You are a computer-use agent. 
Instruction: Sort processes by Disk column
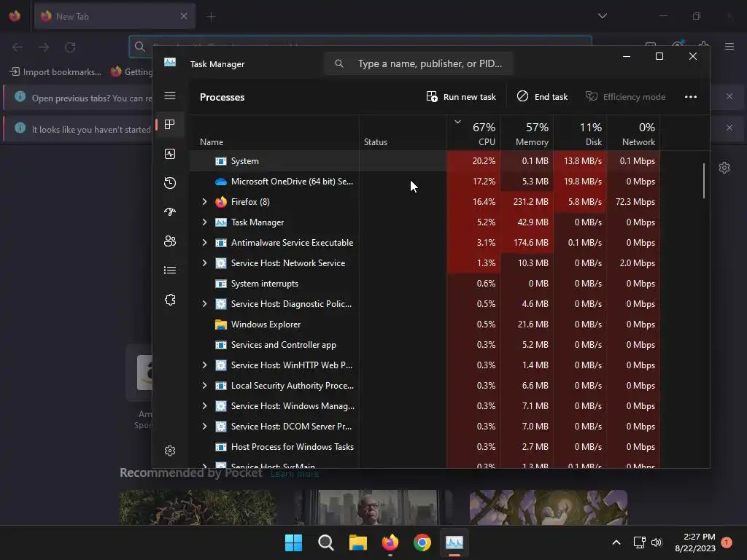click(x=580, y=134)
